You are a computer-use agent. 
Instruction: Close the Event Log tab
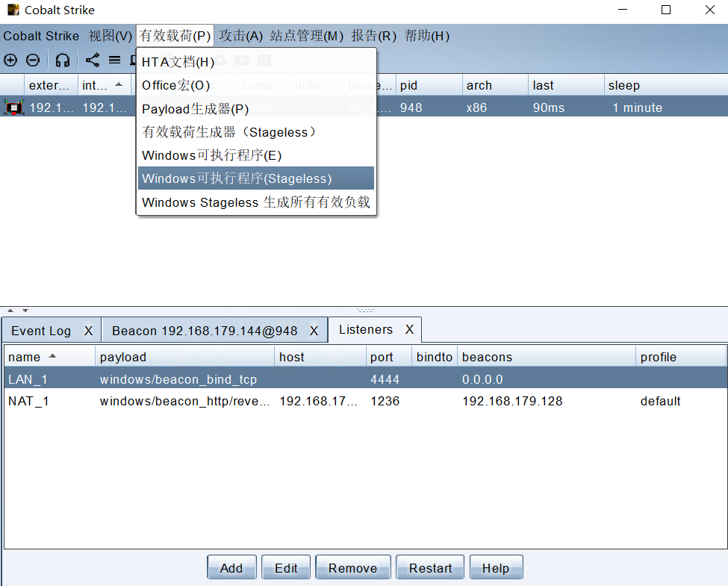tap(88, 331)
